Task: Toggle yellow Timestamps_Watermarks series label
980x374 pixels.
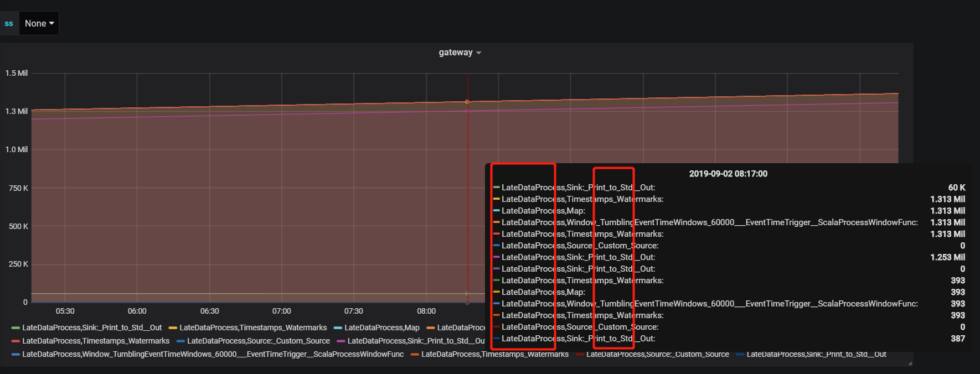Action: click(x=253, y=328)
